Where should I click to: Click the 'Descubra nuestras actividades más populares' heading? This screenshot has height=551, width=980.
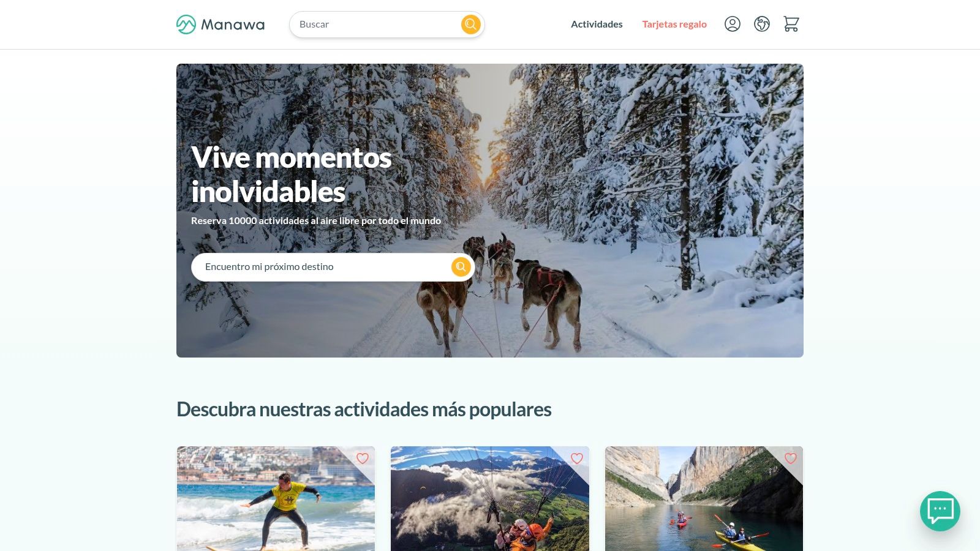point(364,410)
